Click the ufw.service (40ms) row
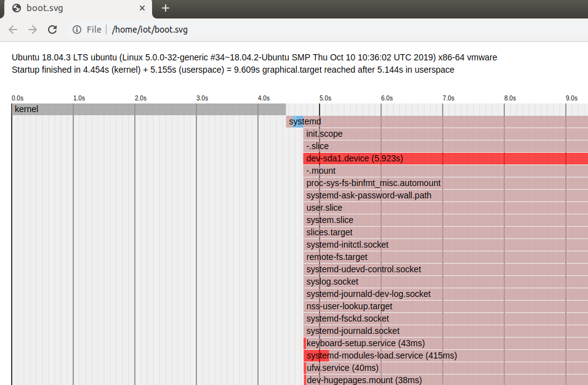The height and width of the screenshot is (385, 588). [x=446, y=368]
